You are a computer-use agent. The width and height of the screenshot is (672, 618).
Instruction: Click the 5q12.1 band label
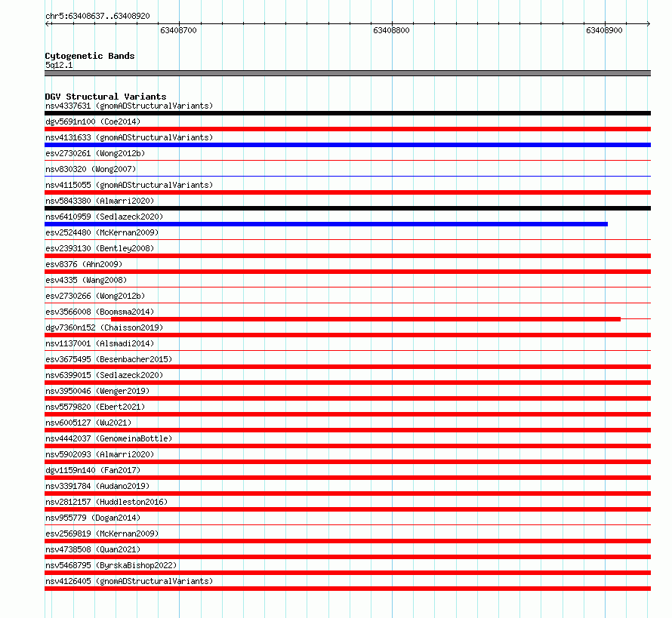[59, 65]
